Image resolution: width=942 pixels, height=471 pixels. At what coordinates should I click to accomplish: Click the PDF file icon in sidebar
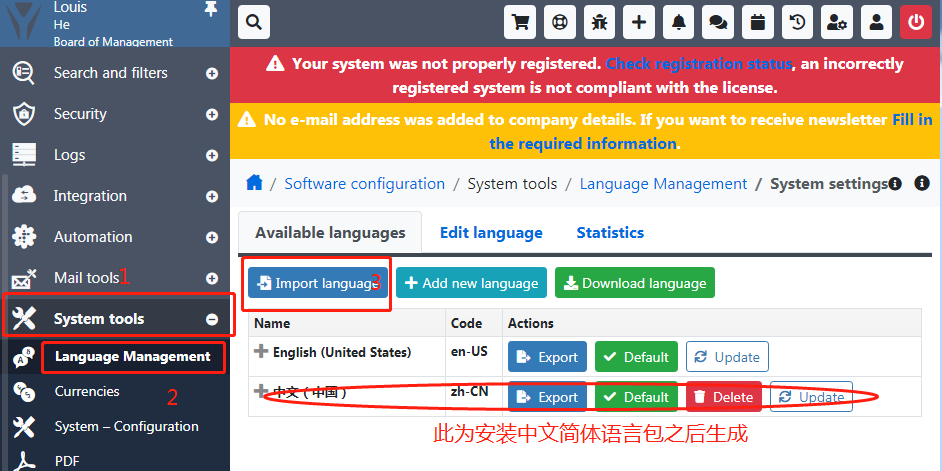pos(23,461)
